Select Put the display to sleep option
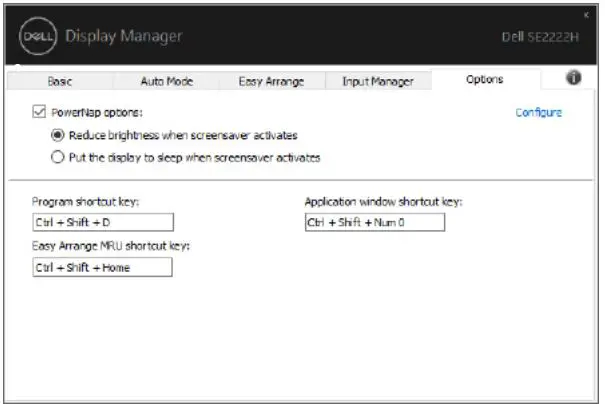605x404 pixels. point(57,157)
